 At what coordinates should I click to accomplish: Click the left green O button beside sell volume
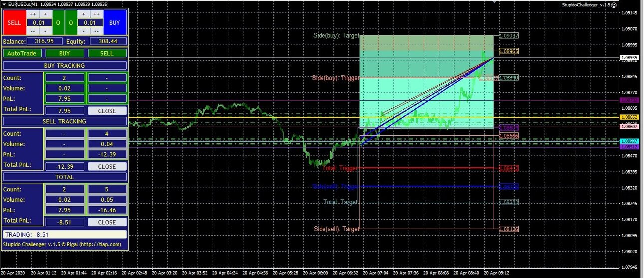(58, 22)
